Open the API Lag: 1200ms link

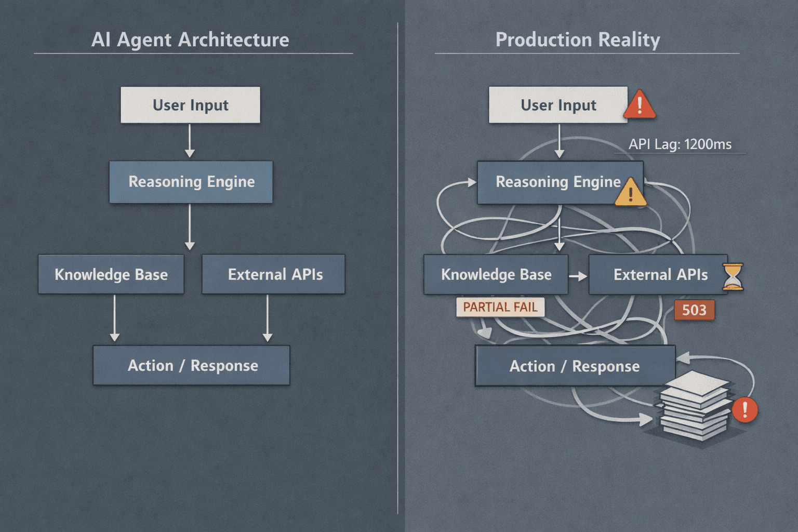(680, 144)
